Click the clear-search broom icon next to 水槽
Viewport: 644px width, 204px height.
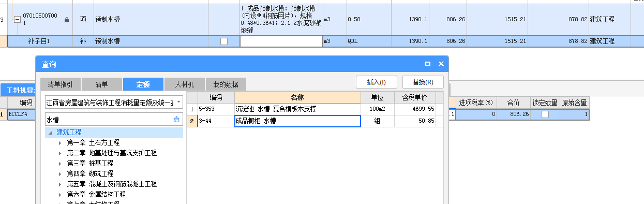(x=176, y=119)
